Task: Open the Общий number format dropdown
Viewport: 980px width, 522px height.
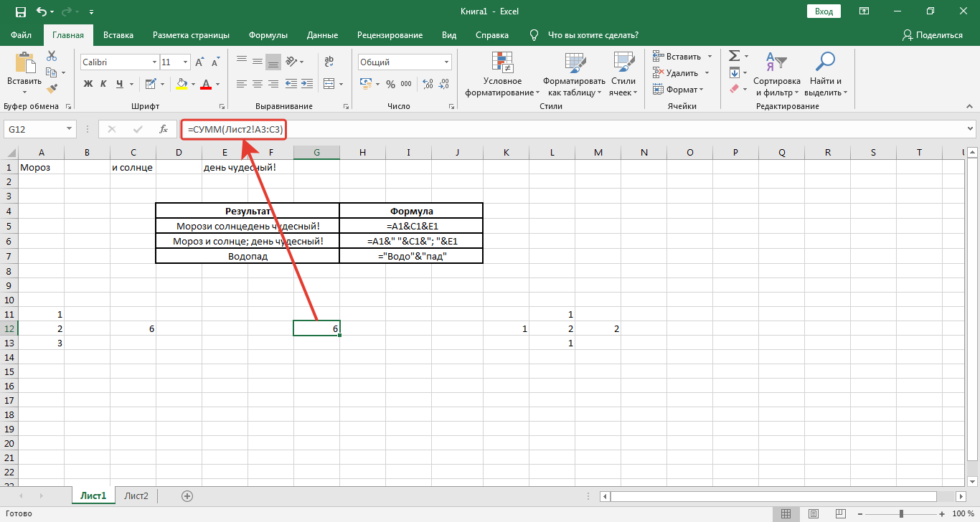Action: click(446, 62)
